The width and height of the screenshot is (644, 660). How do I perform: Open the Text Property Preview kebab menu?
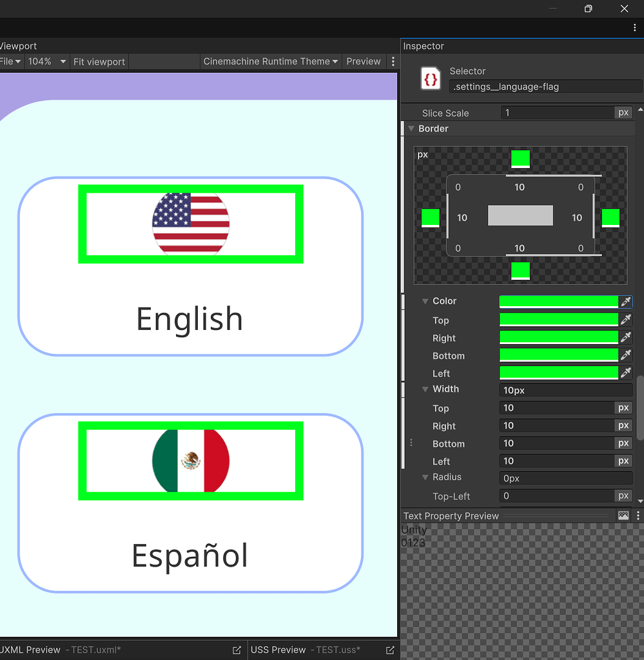click(x=638, y=516)
